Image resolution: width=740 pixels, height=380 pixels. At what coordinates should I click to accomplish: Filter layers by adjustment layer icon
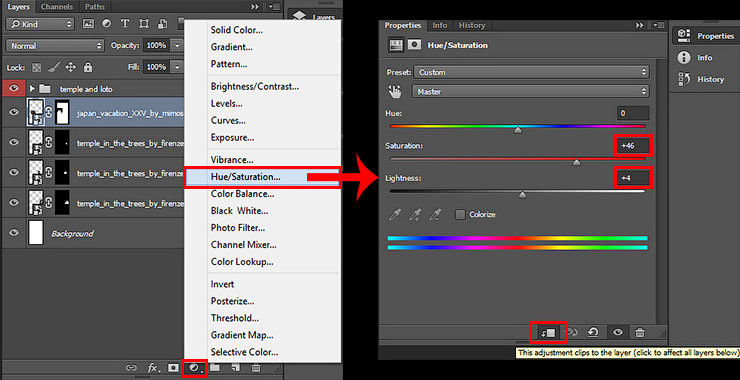pyautogui.click(x=107, y=23)
